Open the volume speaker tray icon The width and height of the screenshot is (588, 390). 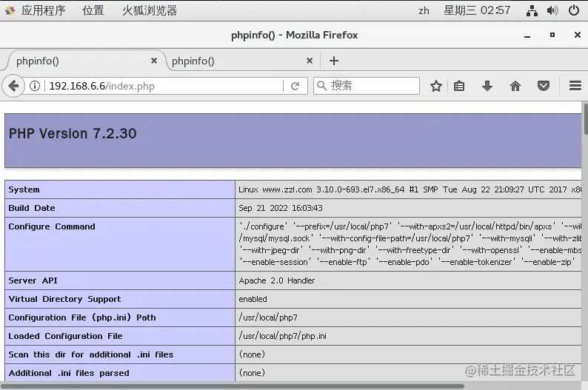pyautogui.click(x=552, y=10)
